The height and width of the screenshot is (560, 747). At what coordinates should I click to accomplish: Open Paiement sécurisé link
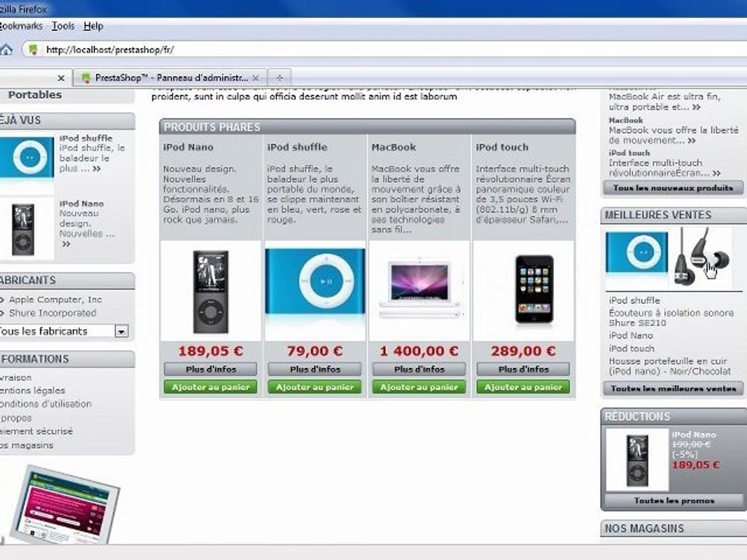pyautogui.click(x=37, y=431)
